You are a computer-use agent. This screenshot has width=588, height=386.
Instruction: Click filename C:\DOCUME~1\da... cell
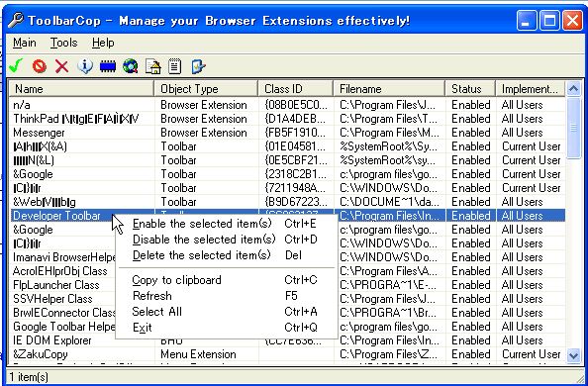click(388, 202)
